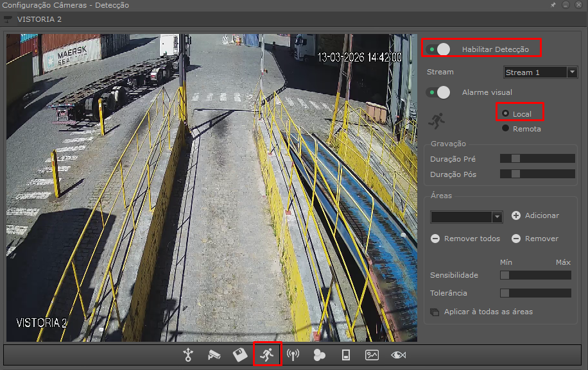Click Adicionar to add an area

(535, 215)
